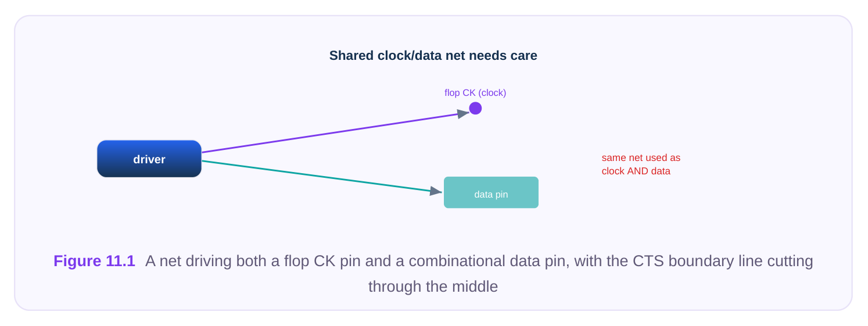Click the word "care" in the title
The width and height of the screenshot is (868, 326).
pyautogui.click(x=524, y=56)
